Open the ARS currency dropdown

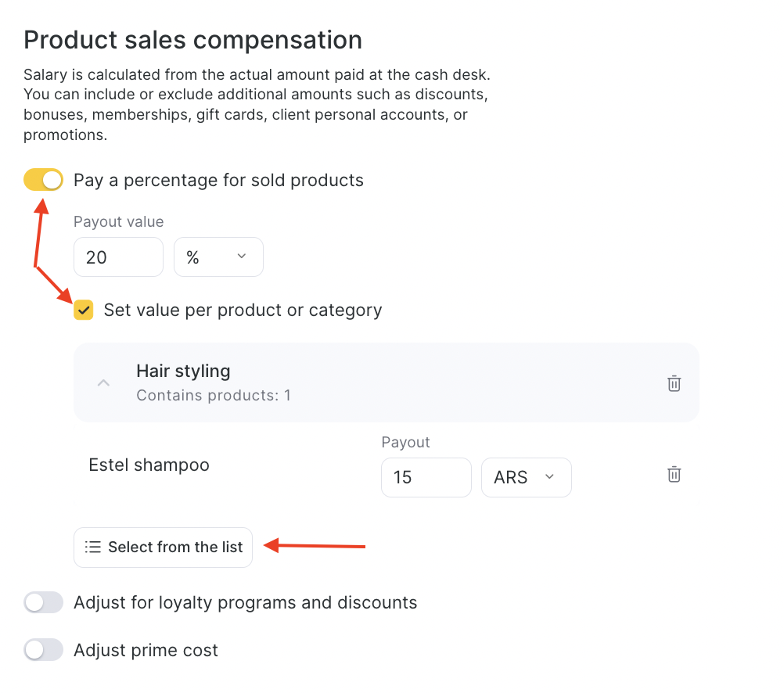point(527,477)
